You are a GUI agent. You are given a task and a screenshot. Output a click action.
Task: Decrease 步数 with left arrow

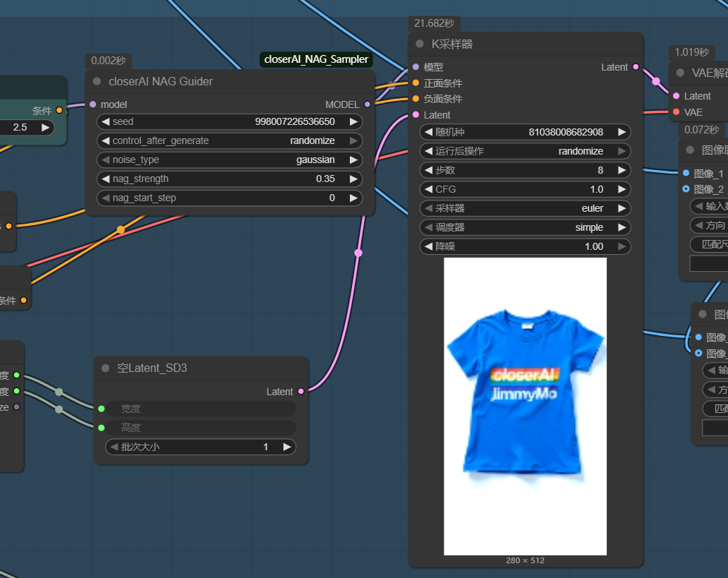[428, 170]
